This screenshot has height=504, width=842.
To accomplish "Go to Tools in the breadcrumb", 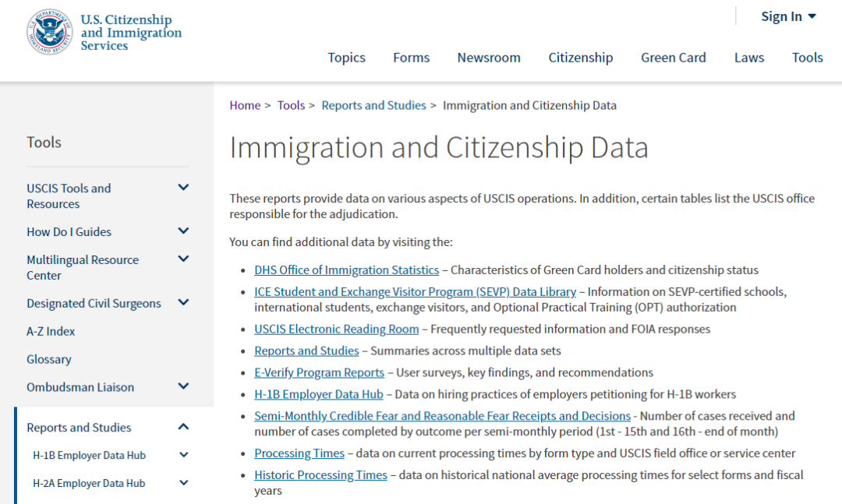I will click(291, 105).
